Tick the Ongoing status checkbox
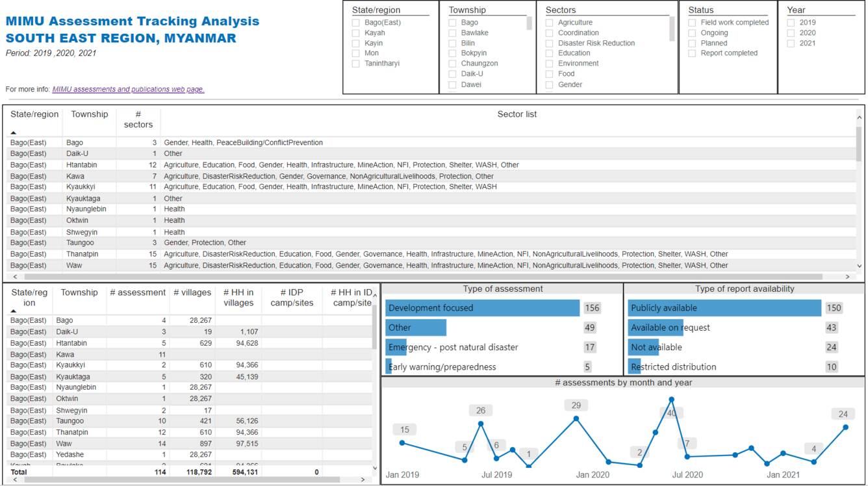 [692, 33]
